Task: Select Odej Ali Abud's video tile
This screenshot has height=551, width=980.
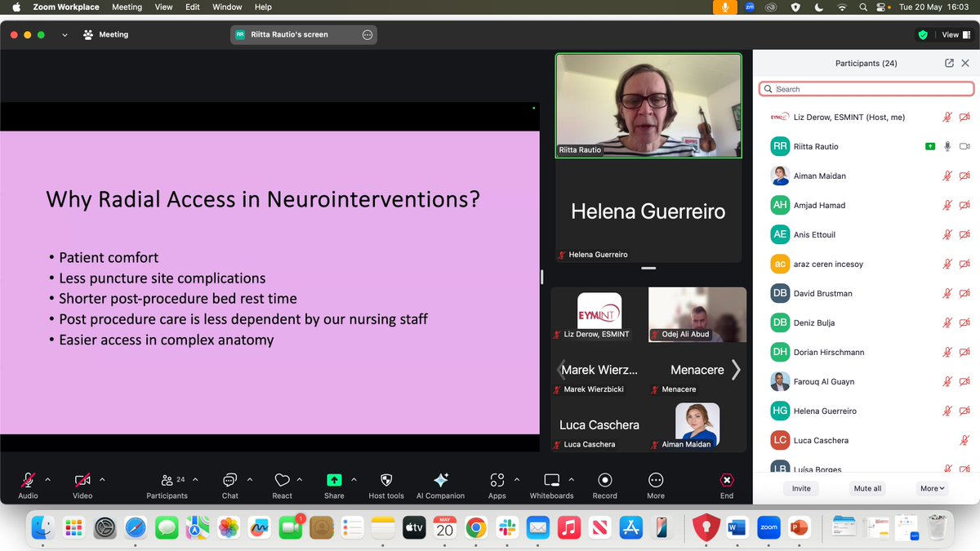Action: (697, 314)
